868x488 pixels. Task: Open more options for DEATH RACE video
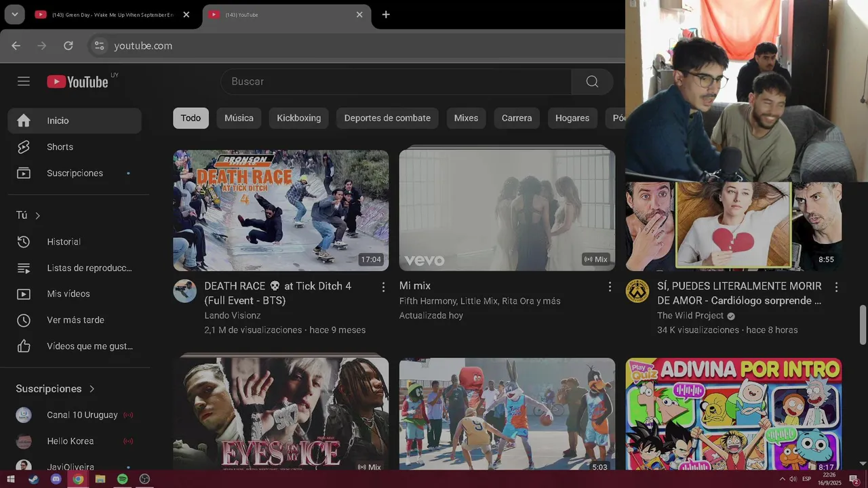pos(383,287)
